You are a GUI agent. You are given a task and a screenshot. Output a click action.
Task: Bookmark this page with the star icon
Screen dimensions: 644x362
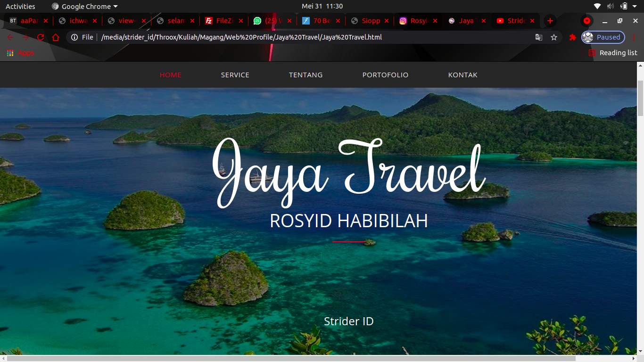click(554, 37)
